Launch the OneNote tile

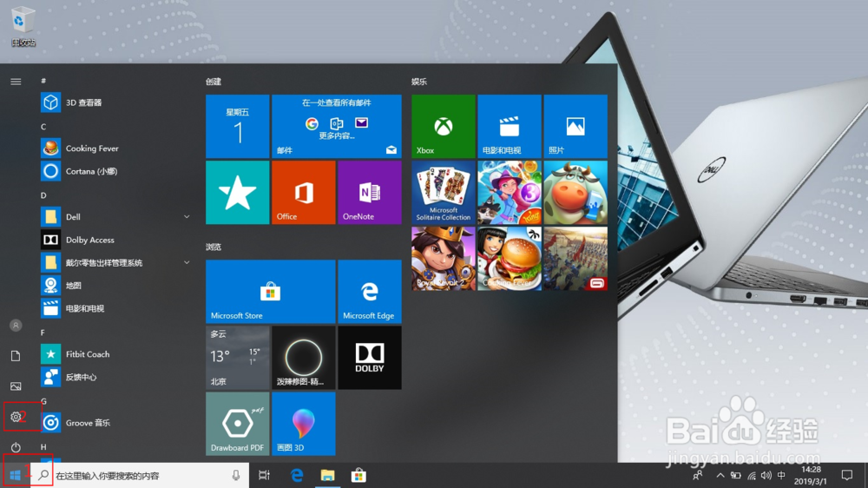tap(370, 193)
